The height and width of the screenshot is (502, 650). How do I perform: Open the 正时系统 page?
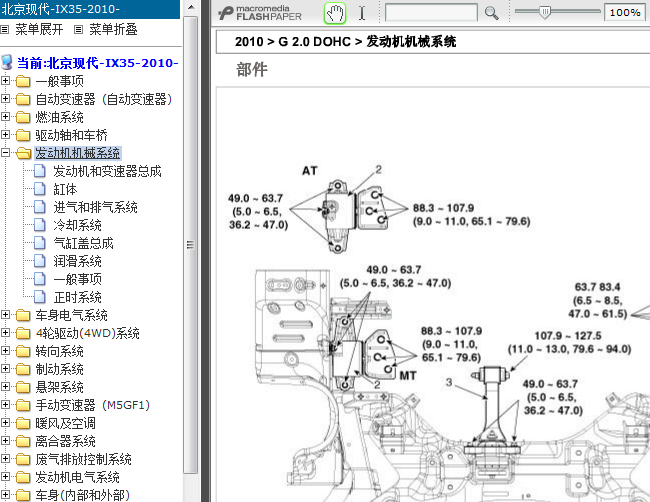77,297
